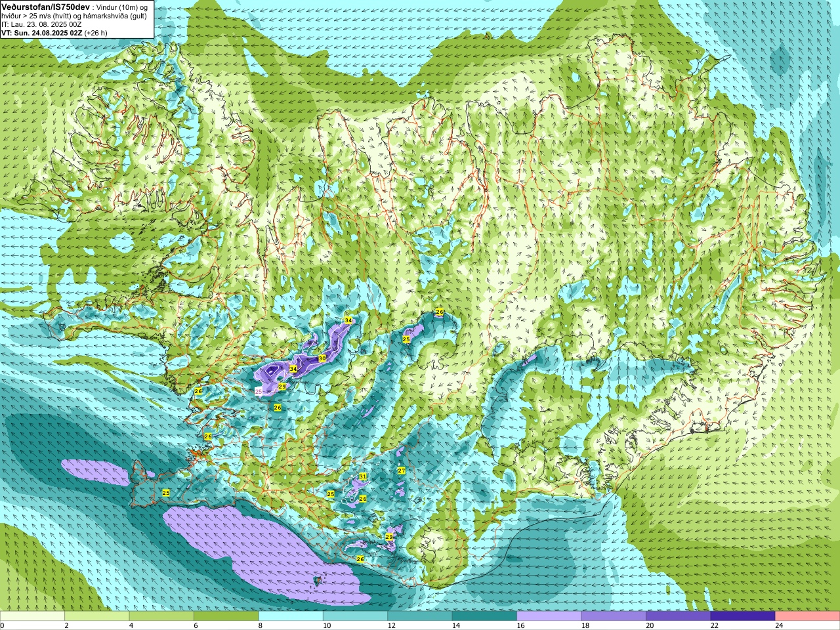Click the legend scale number 8
The image size is (840, 630).
[261, 625]
